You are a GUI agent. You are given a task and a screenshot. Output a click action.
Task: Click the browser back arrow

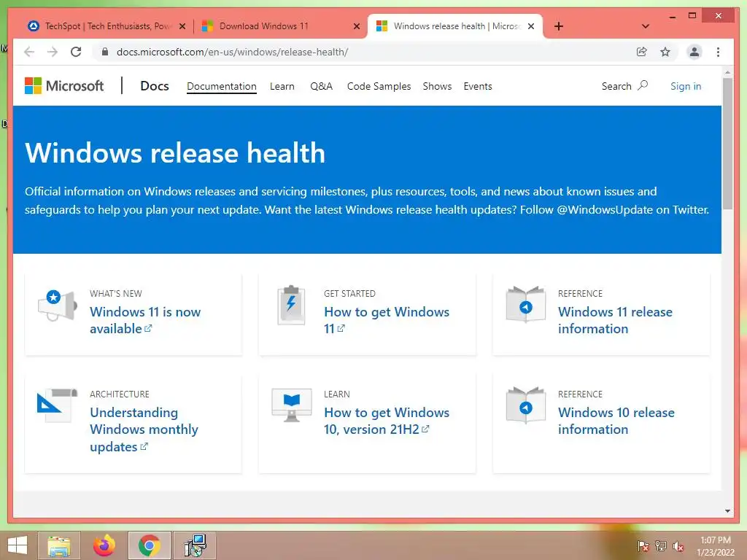coord(29,52)
